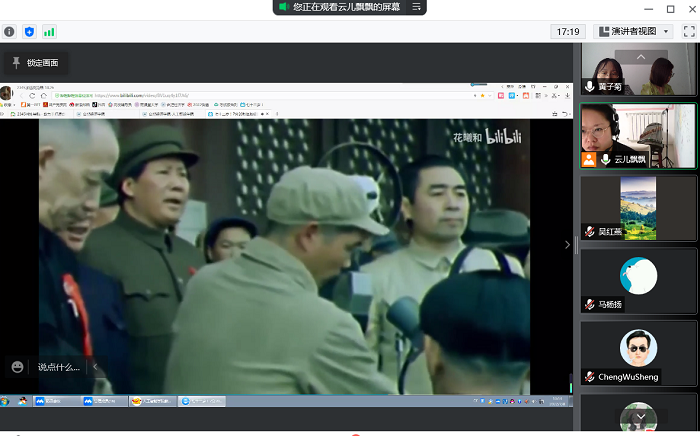Click 马杨扬's muted microphone icon
The width and height of the screenshot is (700, 436).
(590, 304)
